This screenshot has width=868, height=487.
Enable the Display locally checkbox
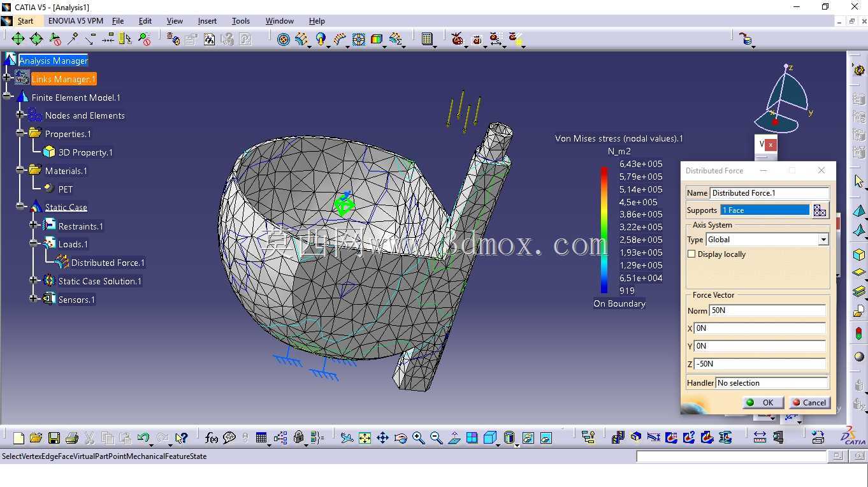(691, 254)
